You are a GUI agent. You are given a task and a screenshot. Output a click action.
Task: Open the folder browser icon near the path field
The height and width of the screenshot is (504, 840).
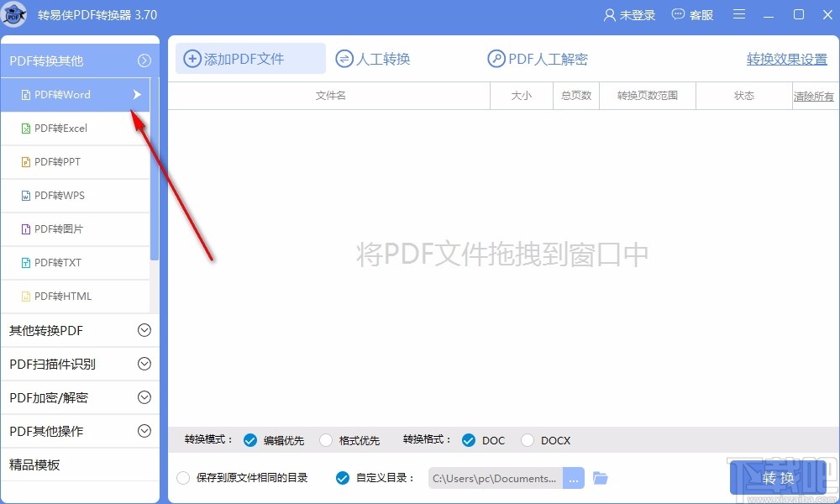(x=600, y=477)
